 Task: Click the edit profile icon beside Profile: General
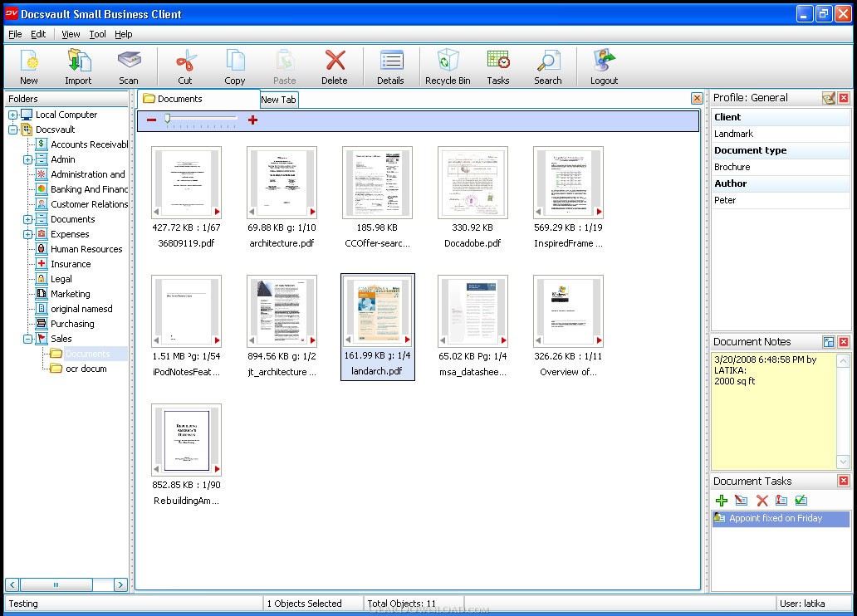pyautogui.click(x=829, y=98)
